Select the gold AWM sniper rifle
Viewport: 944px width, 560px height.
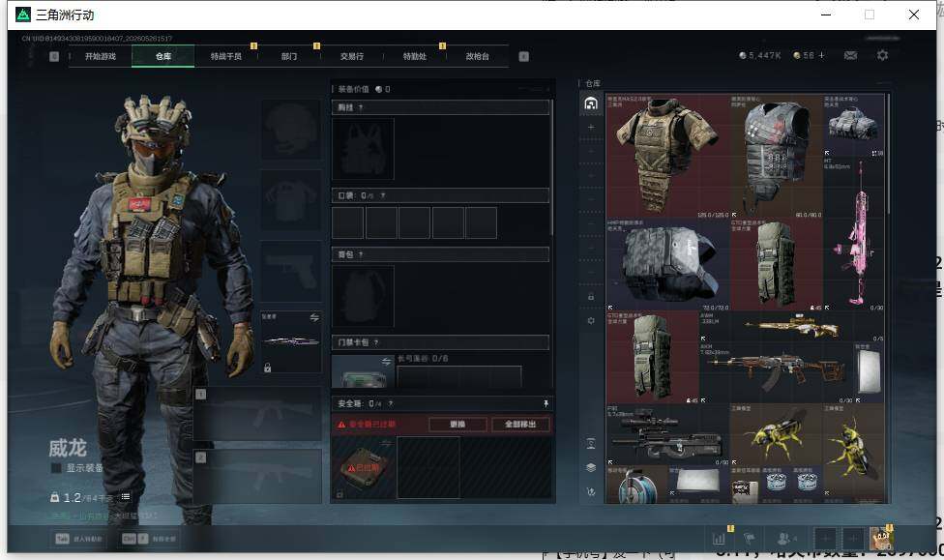792,326
